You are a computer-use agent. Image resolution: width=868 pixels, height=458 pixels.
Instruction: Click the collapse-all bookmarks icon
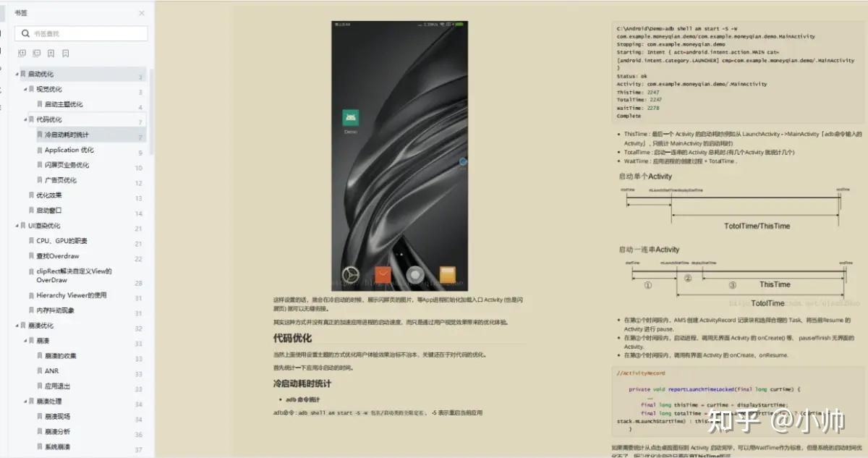click(36, 53)
